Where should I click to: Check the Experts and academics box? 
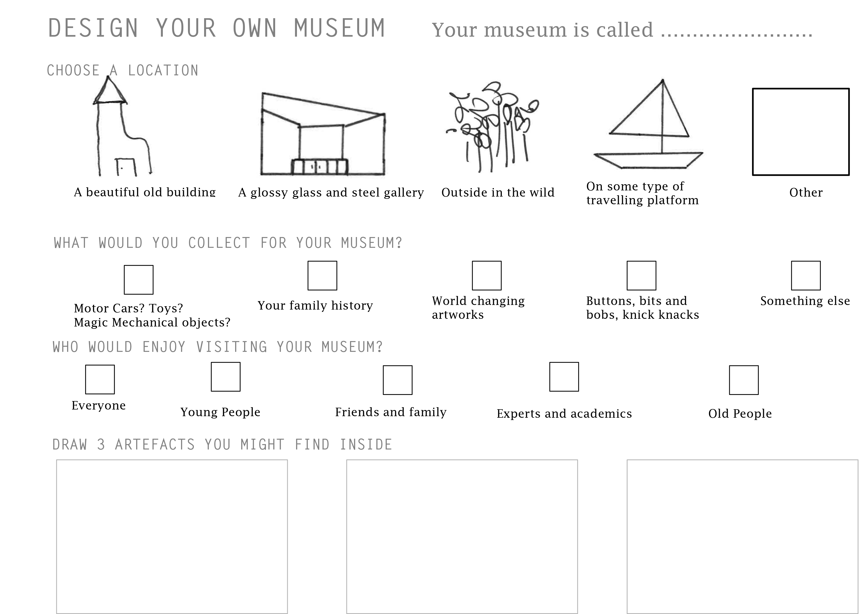click(x=564, y=377)
